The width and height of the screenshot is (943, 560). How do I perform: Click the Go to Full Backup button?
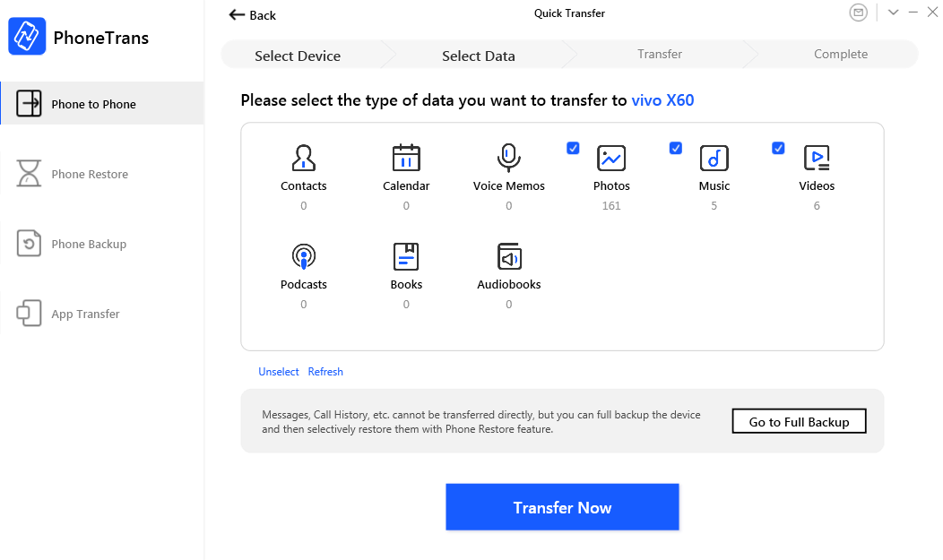(x=799, y=421)
